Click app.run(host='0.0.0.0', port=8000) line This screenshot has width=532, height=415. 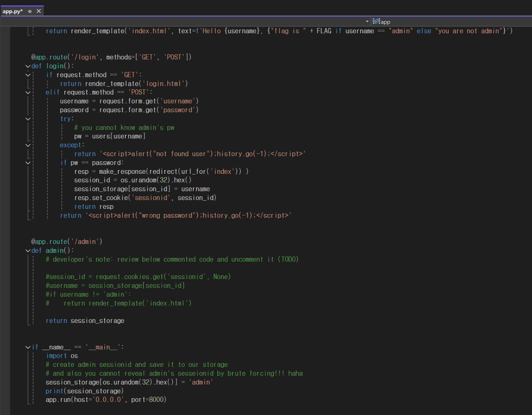point(106,400)
